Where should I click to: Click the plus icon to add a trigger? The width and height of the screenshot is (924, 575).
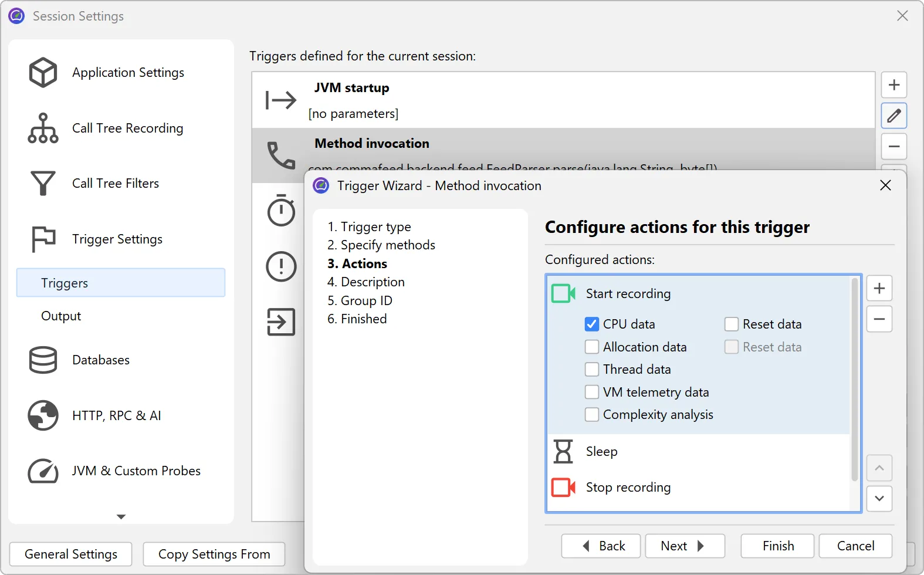coord(893,85)
